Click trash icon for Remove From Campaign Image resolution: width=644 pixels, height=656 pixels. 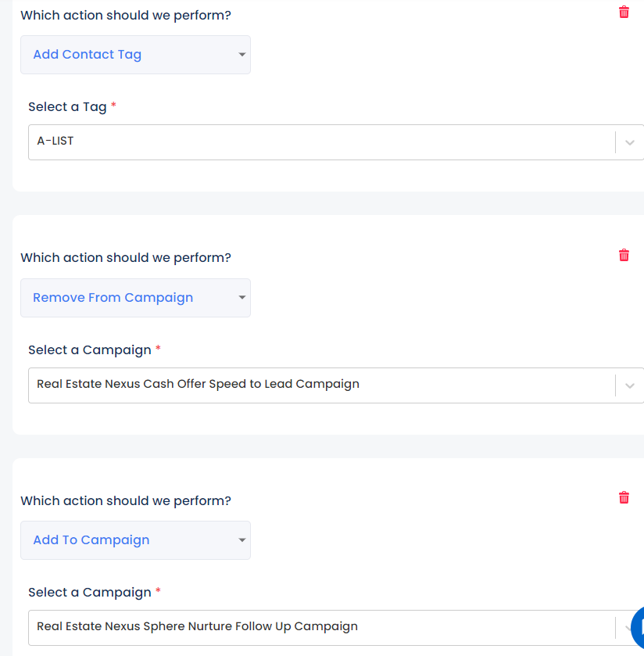pyautogui.click(x=624, y=255)
